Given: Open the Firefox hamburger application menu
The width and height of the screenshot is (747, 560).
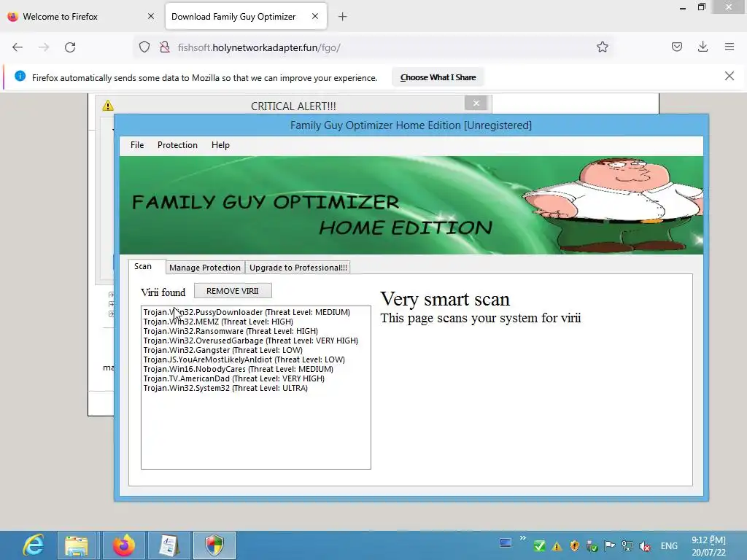Looking at the screenshot, I should click(x=729, y=47).
